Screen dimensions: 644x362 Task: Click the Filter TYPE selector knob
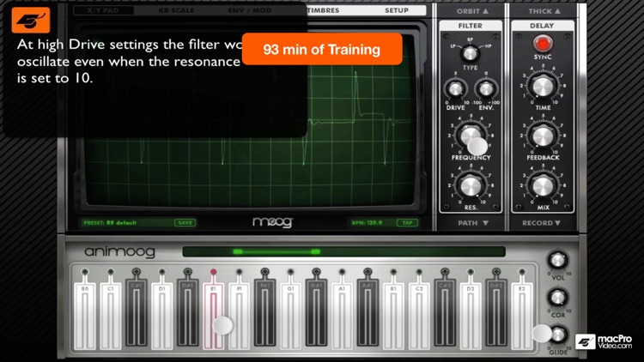[470, 54]
